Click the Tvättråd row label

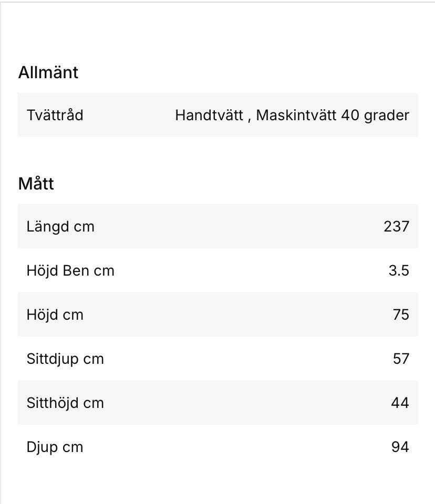coord(55,115)
